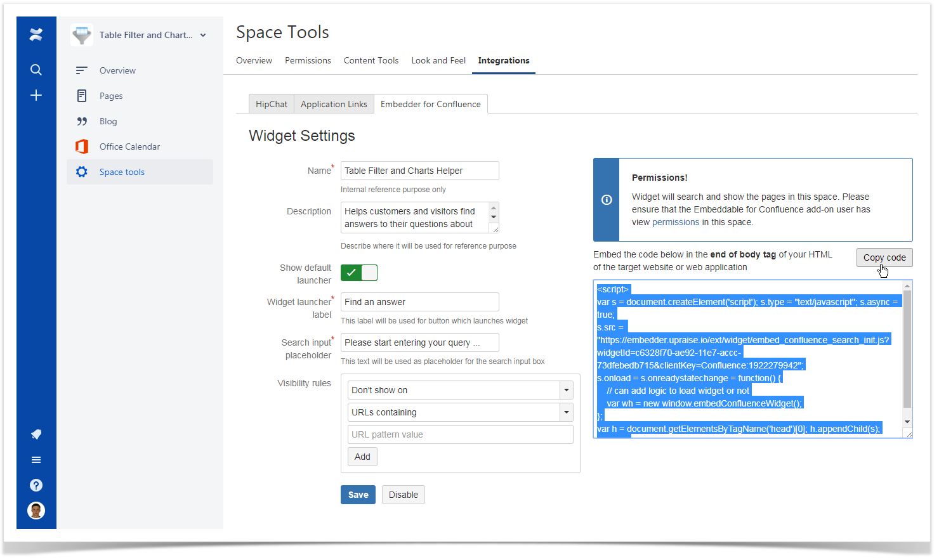The width and height of the screenshot is (939, 560).
Task: Click the Space tools gear icon
Action: (x=82, y=172)
